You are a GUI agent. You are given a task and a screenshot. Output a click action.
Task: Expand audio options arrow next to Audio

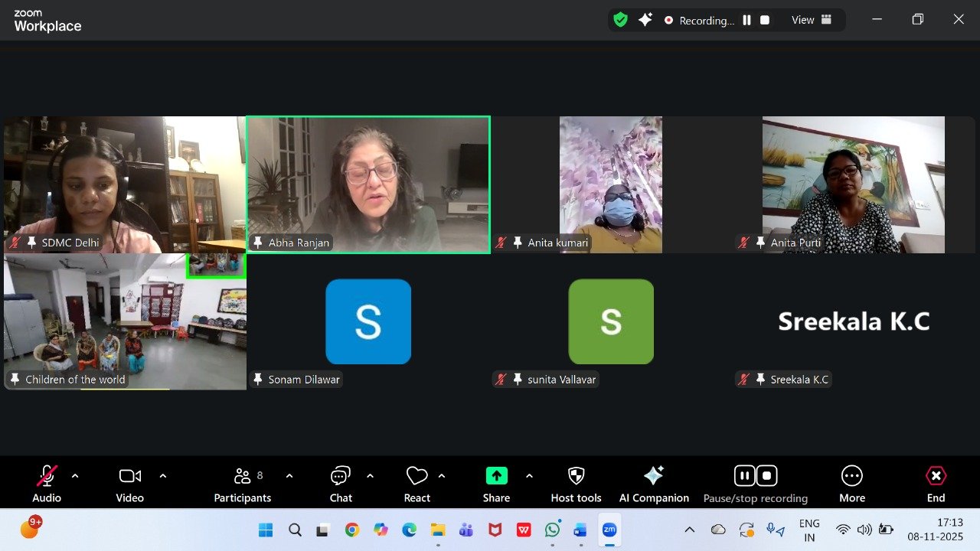click(x=75, y=476)
